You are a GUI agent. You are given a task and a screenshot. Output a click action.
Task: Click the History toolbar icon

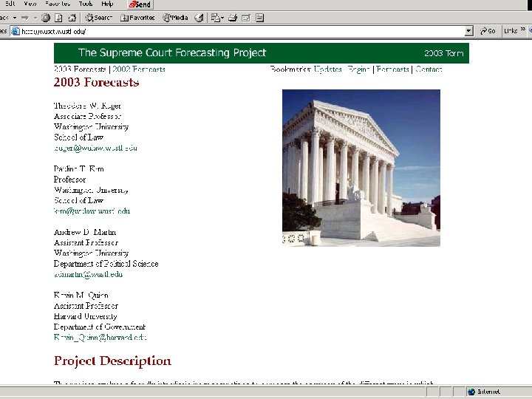tap(199, 18)
